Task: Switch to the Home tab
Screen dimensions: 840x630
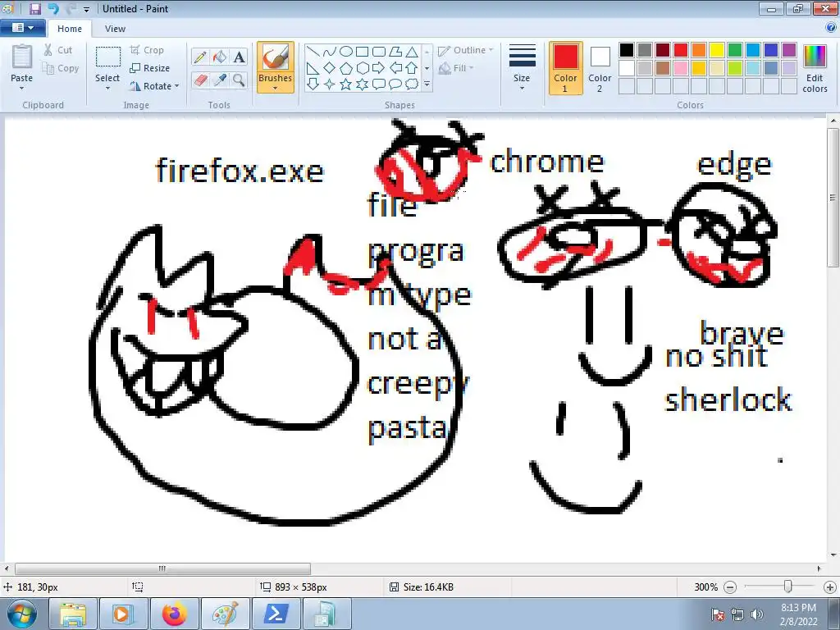Action: [70, 29]
